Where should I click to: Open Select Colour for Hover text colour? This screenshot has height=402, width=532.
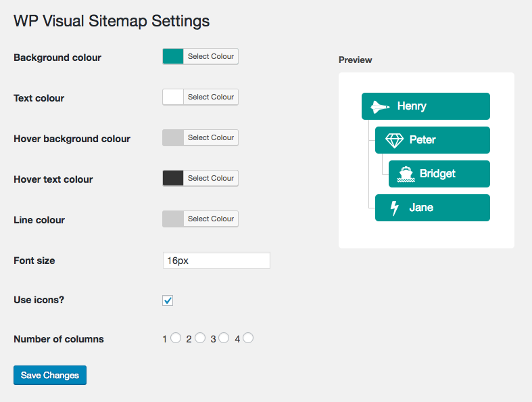(x=211, y=178)
